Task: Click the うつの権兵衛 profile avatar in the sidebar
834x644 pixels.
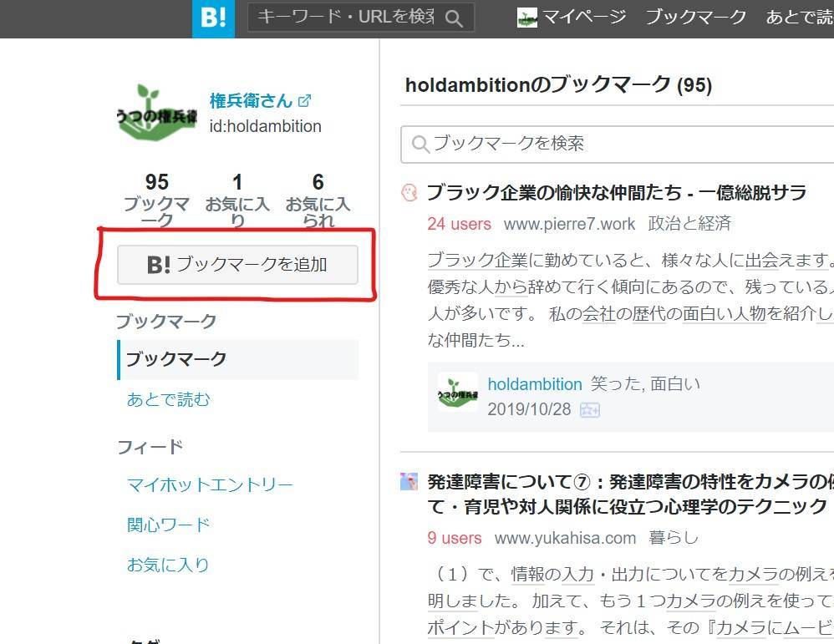Action: 157,114
